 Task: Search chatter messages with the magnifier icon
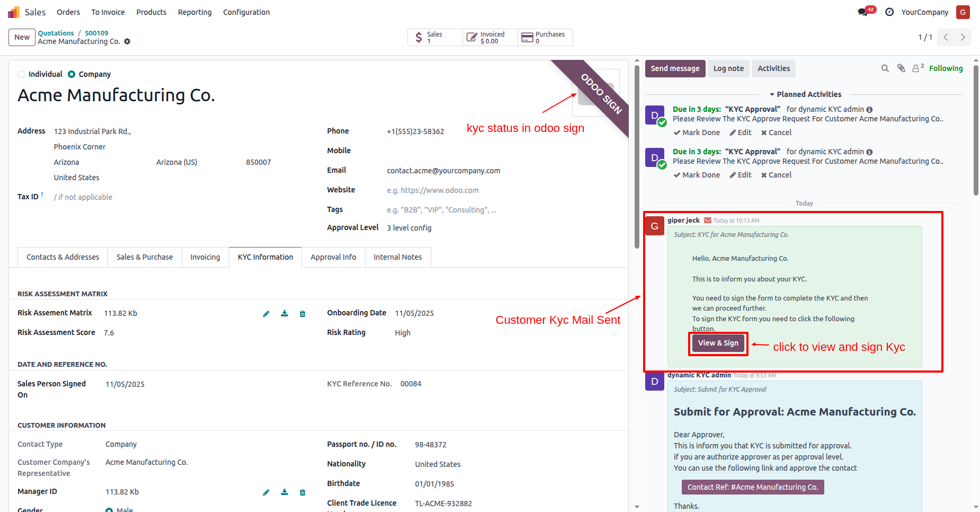[x=885, y=68]
